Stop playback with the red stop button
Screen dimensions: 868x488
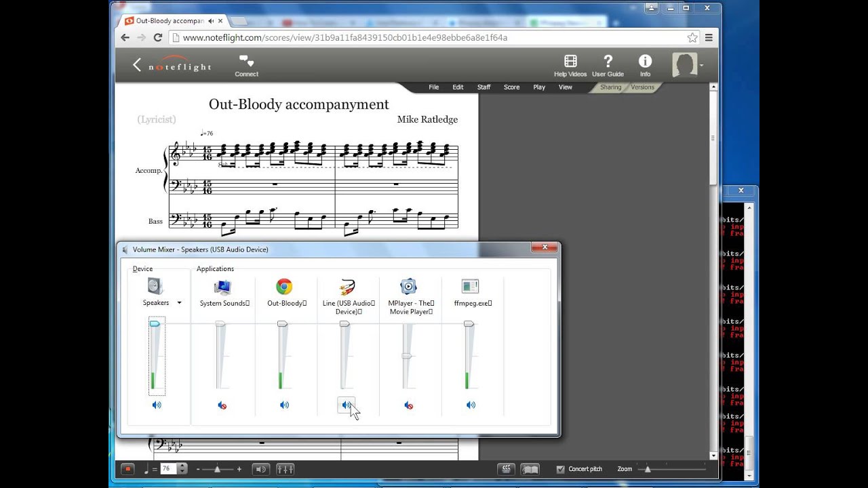pos(127,469)
